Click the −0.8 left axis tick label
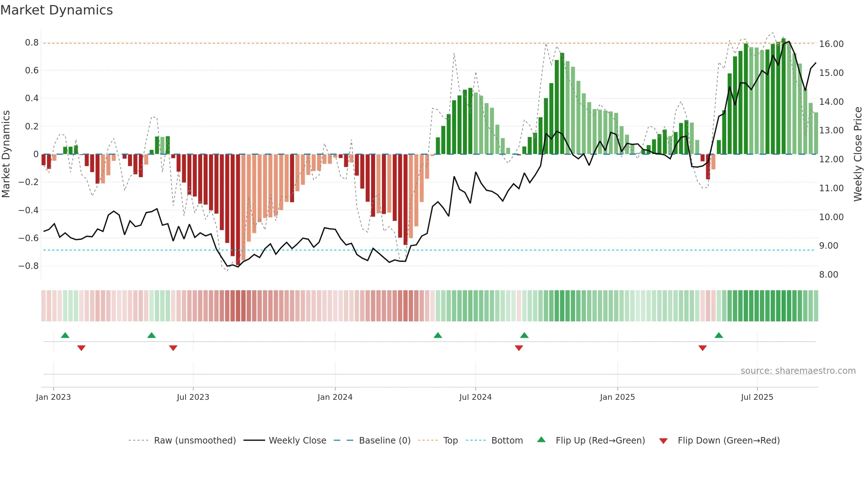 [29, 266]
